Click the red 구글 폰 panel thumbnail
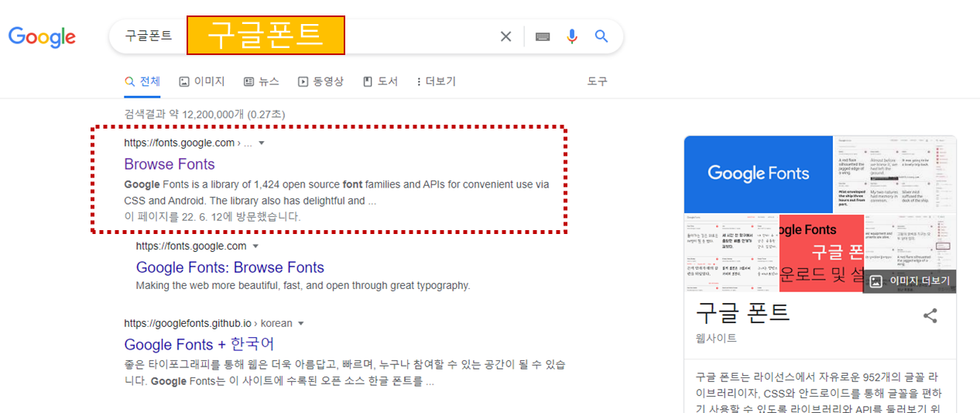 point(821,253)
